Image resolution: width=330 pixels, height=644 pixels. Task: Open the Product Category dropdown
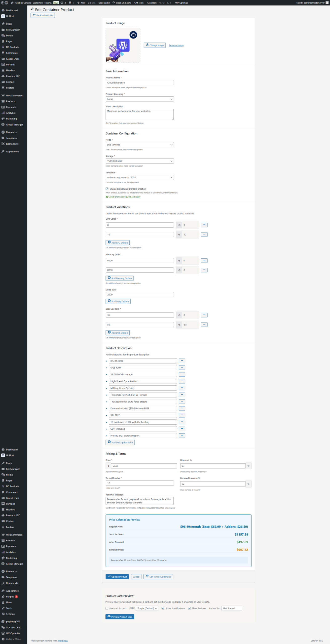pos(139,99)
